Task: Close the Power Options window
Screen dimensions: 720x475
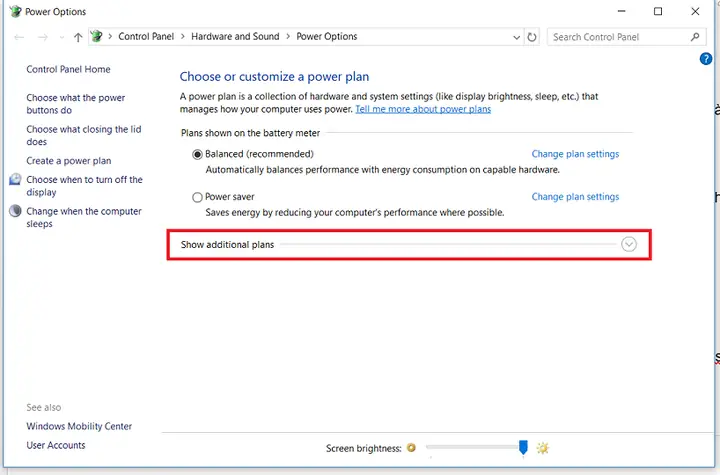Action: pyautogui.click(x=695, y=11)
